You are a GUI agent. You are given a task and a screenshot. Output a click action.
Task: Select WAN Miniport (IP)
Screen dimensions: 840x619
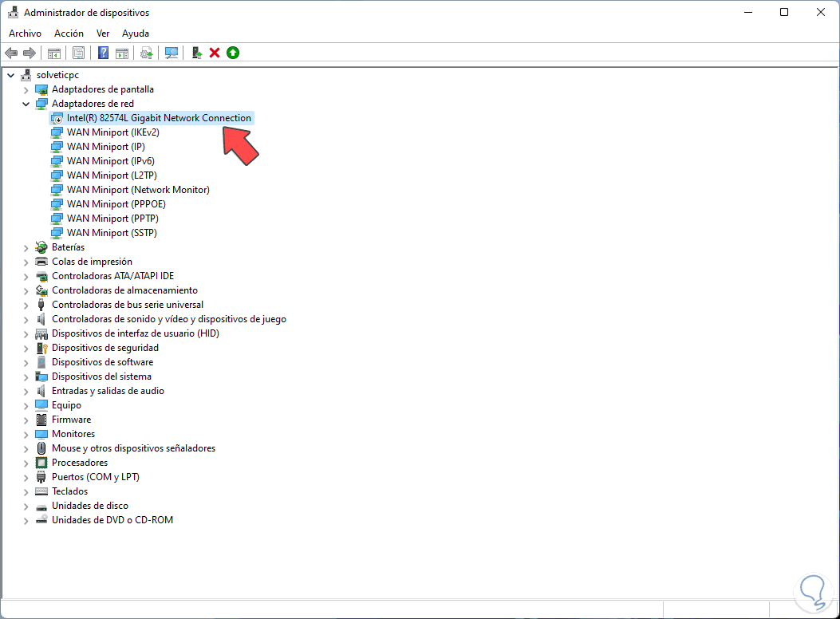click(x=106, y=147)
